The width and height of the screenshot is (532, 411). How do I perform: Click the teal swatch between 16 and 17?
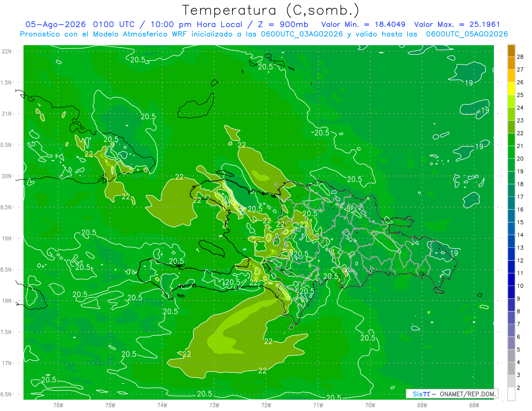(x=511, y=203)
